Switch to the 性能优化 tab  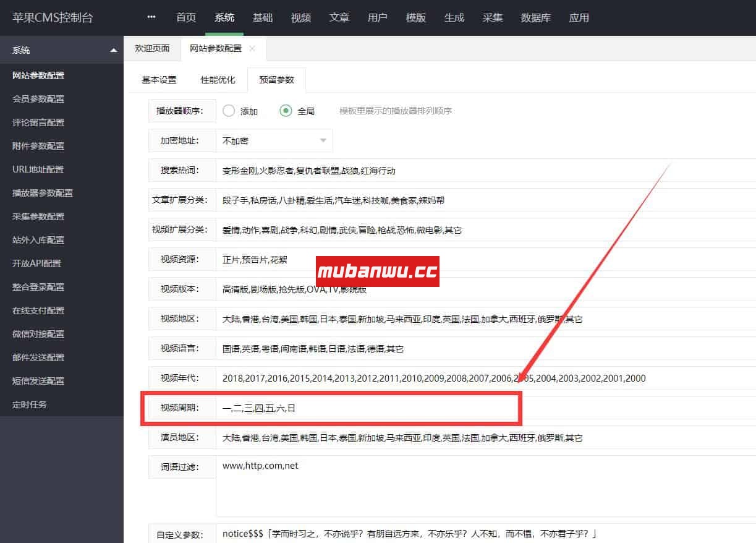pyautogui.click(x=218, y=80)
